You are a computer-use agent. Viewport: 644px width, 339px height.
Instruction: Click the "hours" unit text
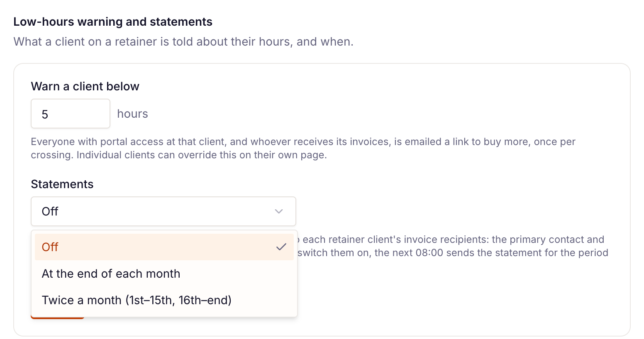pyautogui.click(x=132, y=114)
